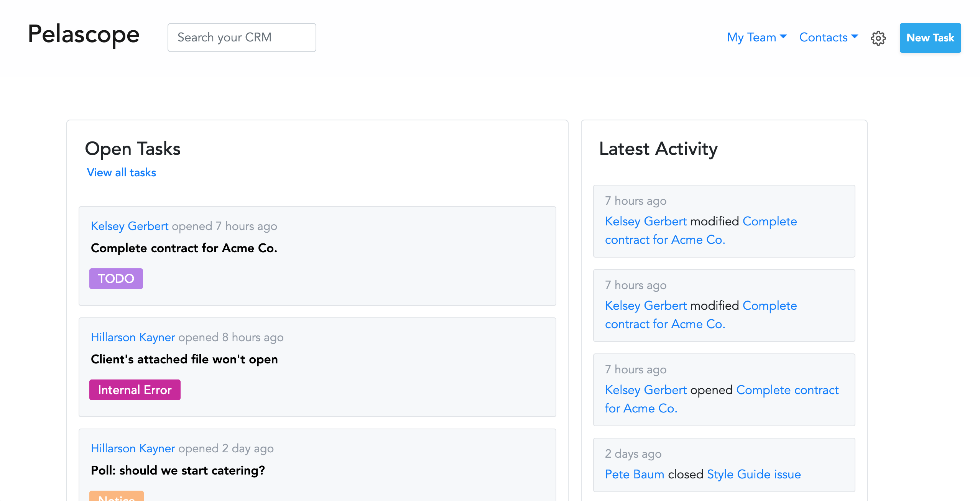Open Hillarson Kayner profile on file task
980x501 pixels.
133,337
